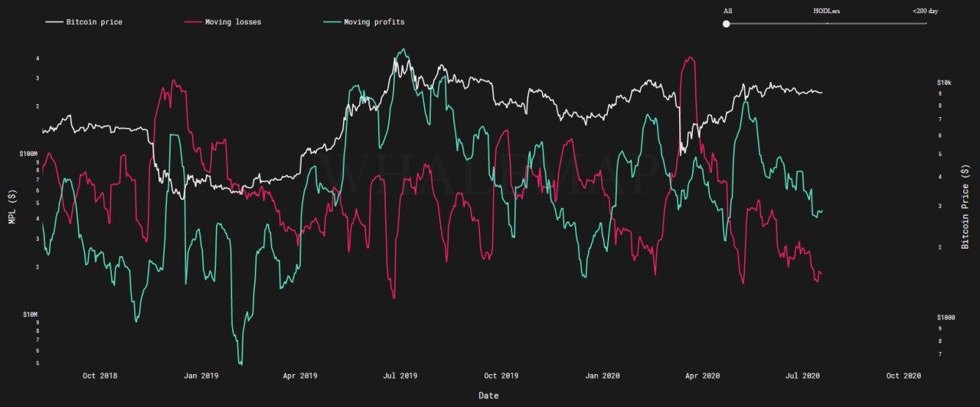Select the <200 day slider option label
980x407 pixels.
click(925, 11)
